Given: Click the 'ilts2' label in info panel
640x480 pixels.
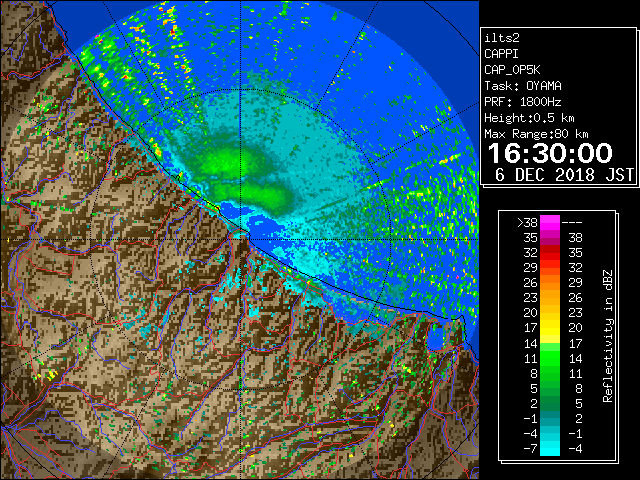Looking at the screenshot, I should (502, 38).
